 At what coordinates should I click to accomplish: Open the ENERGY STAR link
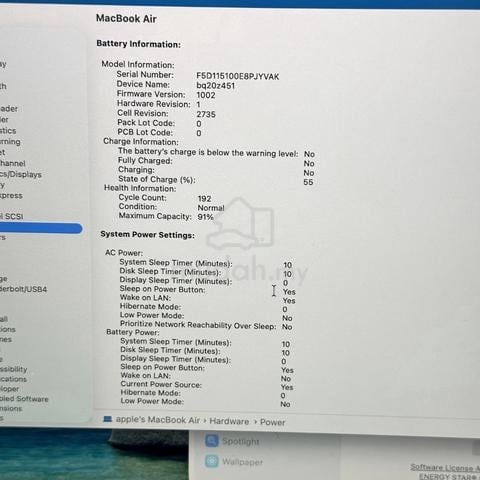point(449,476)
